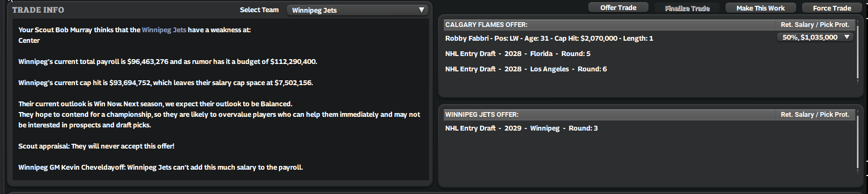Click the Select Team label
The image size is (868, 194).
259,10
